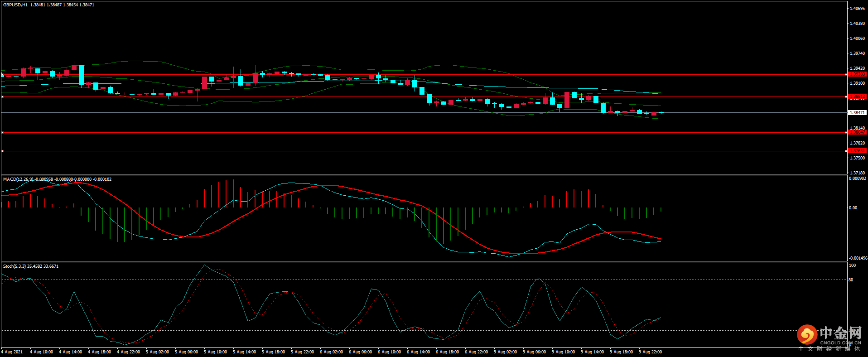Click the 5 Aug 22:00 time label
This screenshot has width=868, height=357.
point(302,352)
